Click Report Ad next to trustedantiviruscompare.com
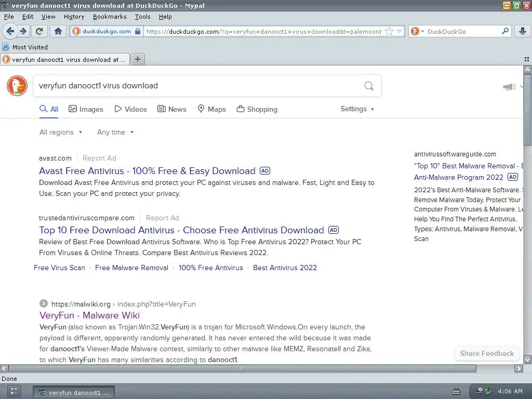 pos(163,218)
